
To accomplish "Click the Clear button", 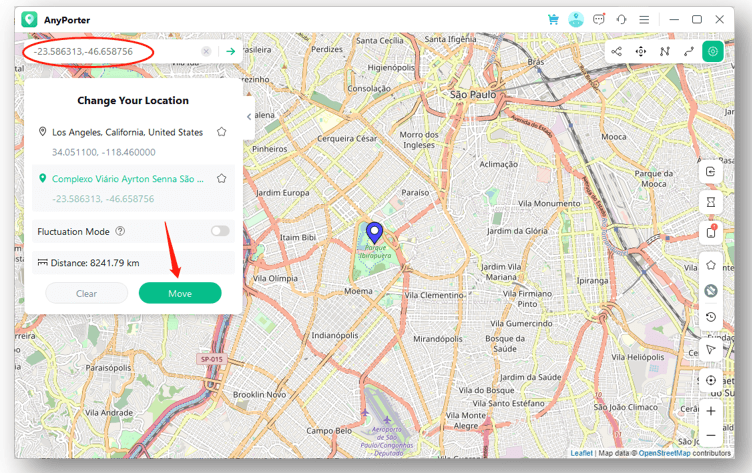I will click(x=86, y=293).
